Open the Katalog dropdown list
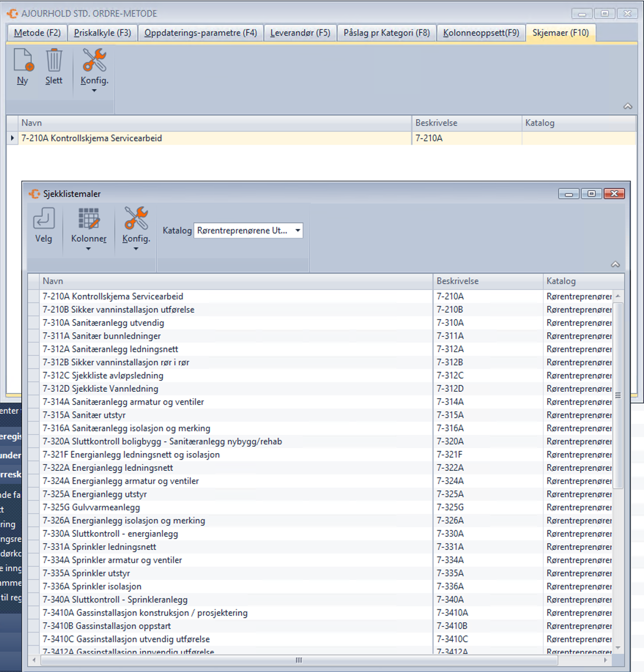Screen dimensions: 644x672 (x=298, y=231)
